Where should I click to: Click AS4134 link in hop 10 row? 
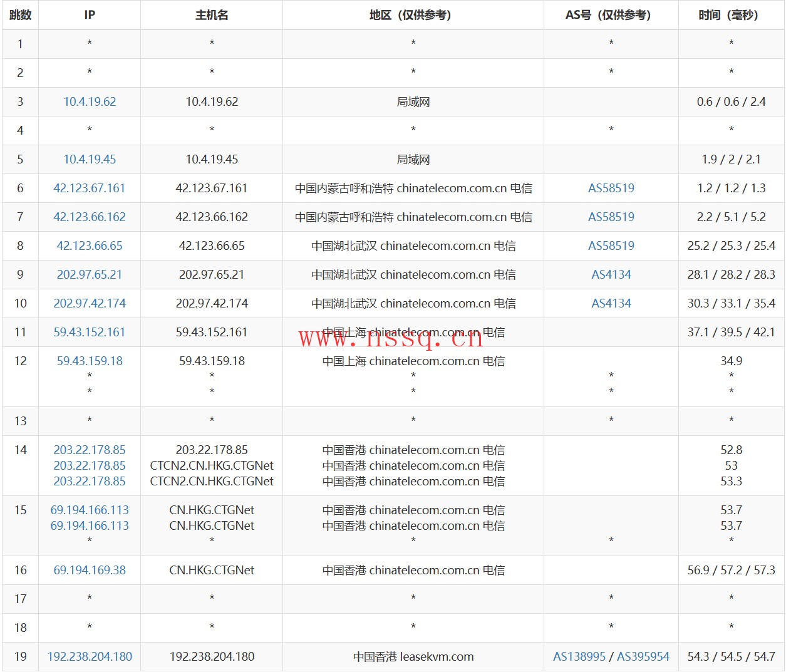click(611, 303)
